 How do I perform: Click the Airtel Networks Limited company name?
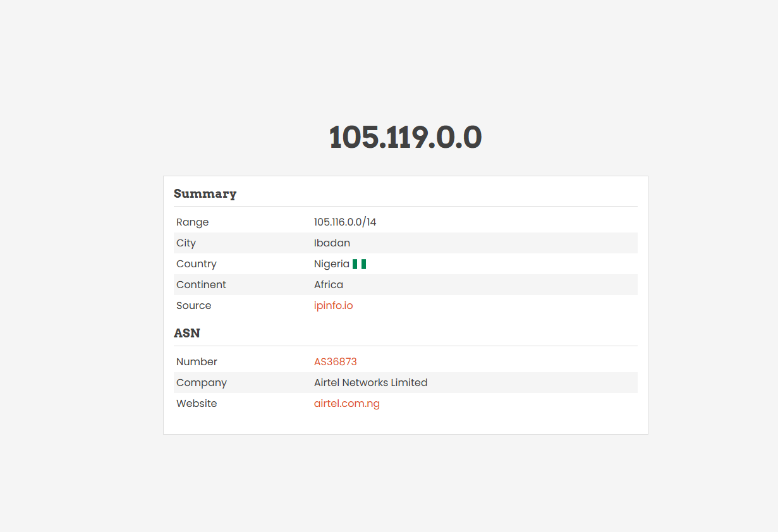(370, 382)
